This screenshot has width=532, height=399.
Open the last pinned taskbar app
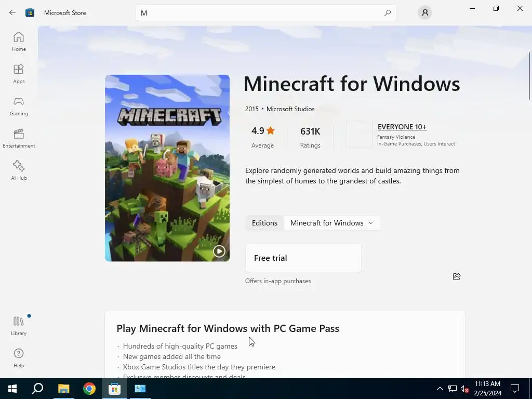pyautogui.click(x=140, y=389)
